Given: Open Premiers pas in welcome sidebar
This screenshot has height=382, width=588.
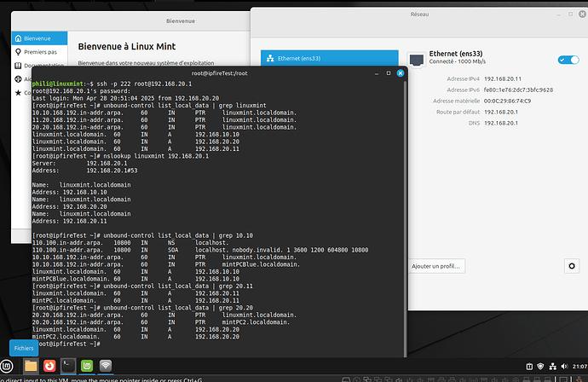Looking at the screenshot, I should [x=39, y=52].
